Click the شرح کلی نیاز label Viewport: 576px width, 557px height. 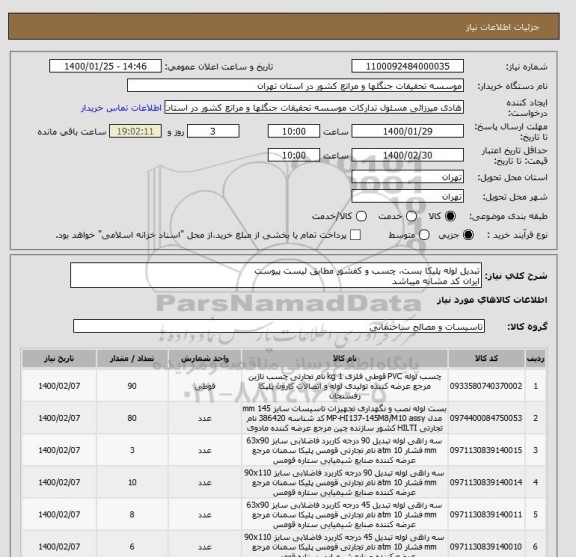[516, 276]
